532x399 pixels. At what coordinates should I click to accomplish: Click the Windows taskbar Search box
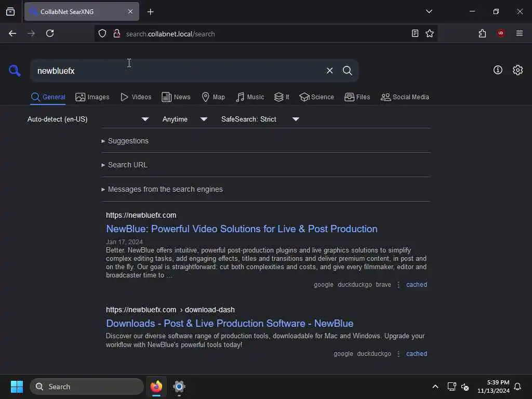click(87, 387)
